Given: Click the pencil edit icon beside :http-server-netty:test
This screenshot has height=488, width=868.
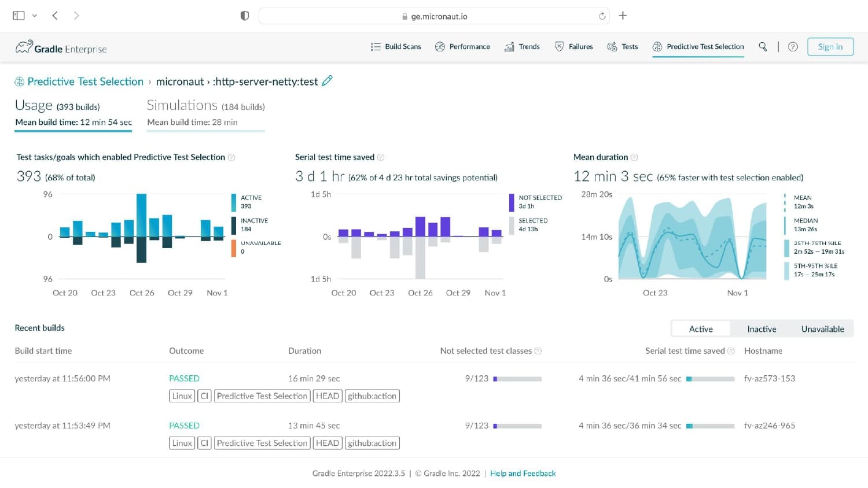Looking at the screenshot, I should (327, 81).
